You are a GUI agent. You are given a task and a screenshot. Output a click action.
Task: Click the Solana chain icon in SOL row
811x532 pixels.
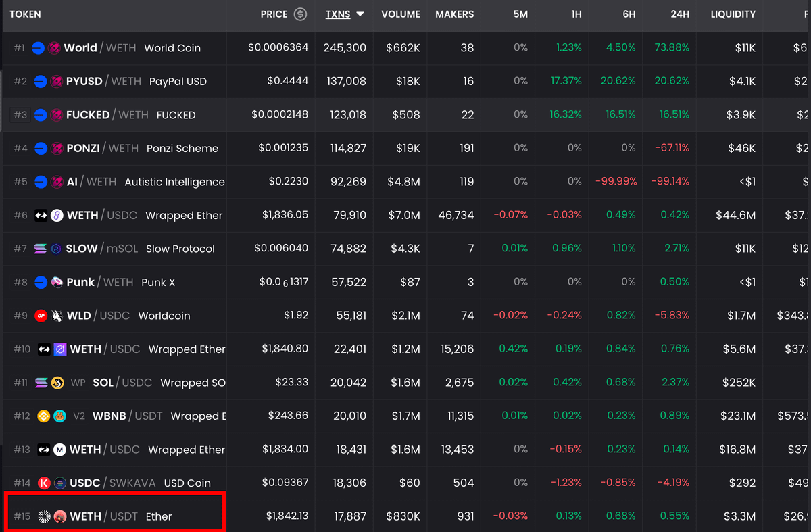(x=41, y=383)
